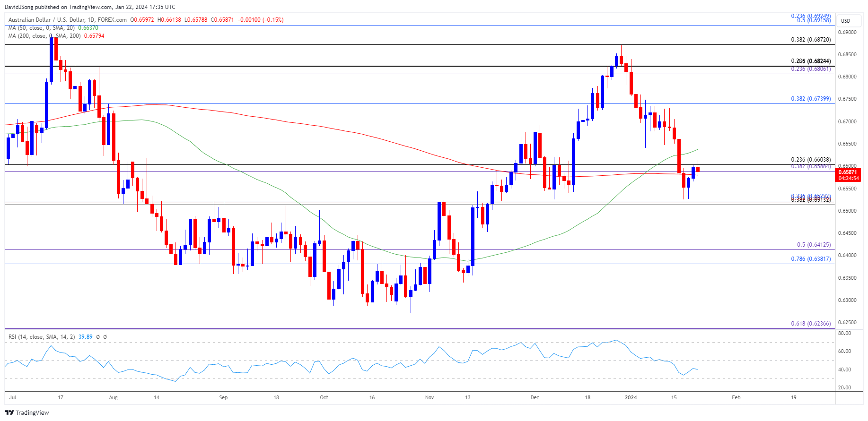Screen dimensions: 868x421
Task: Click the DavidJSong published on TradingView header
Action: click(90, 7)
